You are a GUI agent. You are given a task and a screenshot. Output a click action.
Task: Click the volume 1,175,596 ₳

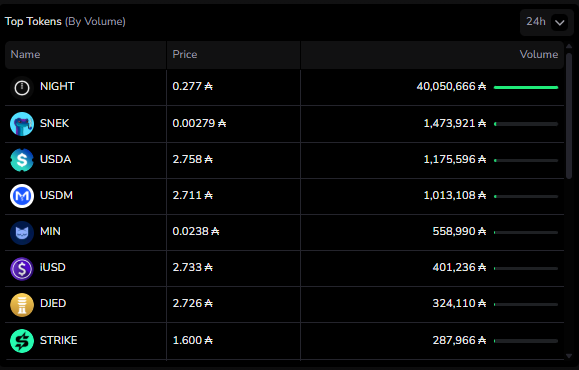tap(455, 160)
